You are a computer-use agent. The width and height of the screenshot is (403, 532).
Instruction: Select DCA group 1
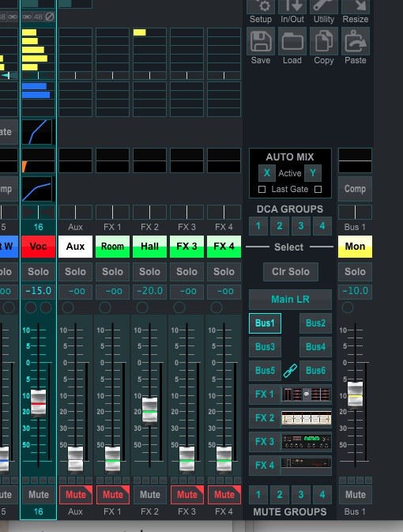click(x=258, y=226)
